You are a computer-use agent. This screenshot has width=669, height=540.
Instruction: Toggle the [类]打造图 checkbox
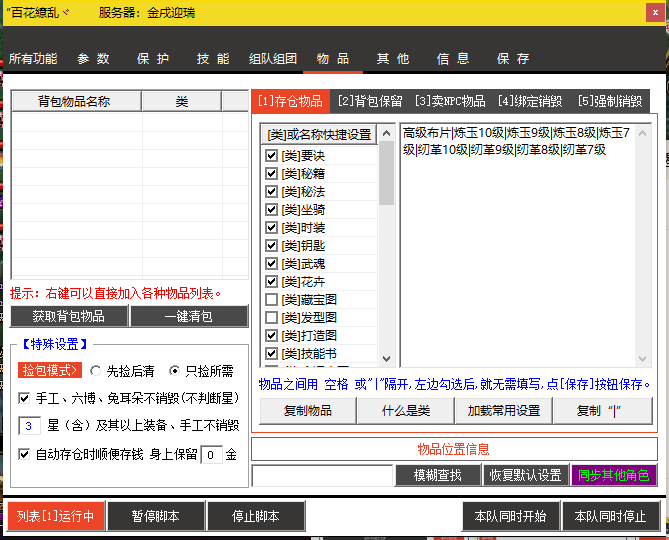pos(271,335)
